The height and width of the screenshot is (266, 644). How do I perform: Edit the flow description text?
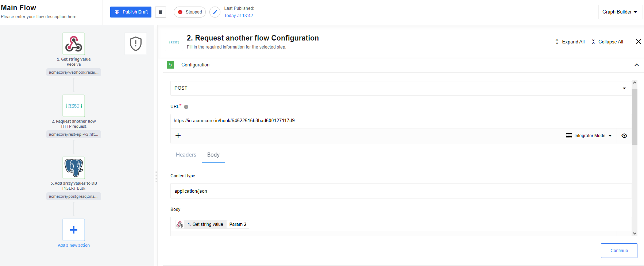(x=39, y=17)
